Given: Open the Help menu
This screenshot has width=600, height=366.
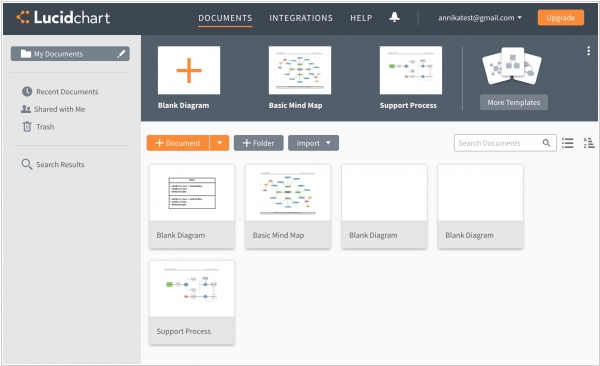Looking at the screenshot, I should pyautogui.click(x=361, y=18).
